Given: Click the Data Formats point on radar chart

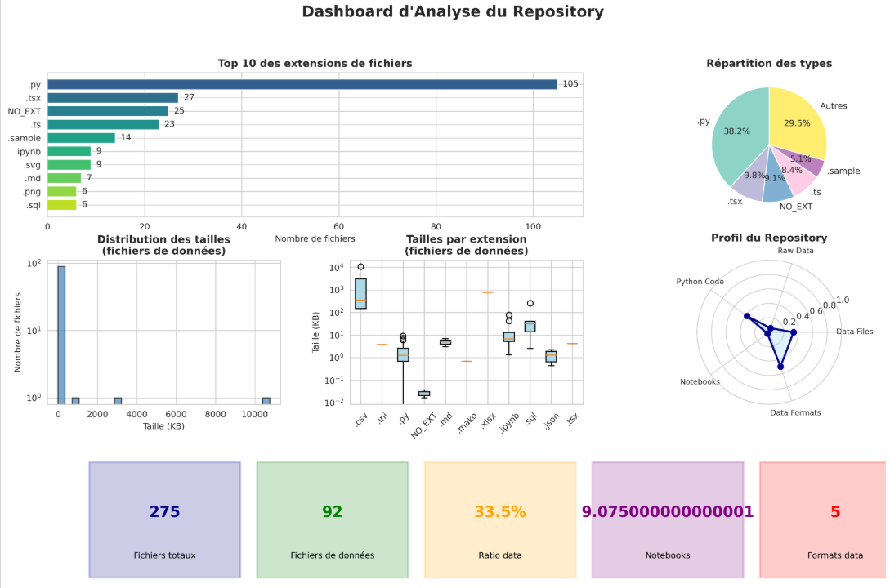Looking at the screenshot, I should pyautogui.click(x=780, y=367).
